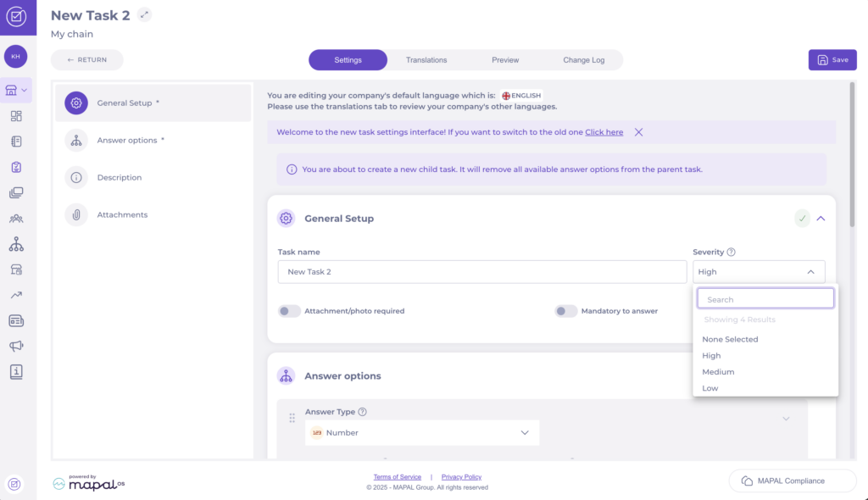
Task: Open the people group icon in sidebar
Action: point(16,219)
